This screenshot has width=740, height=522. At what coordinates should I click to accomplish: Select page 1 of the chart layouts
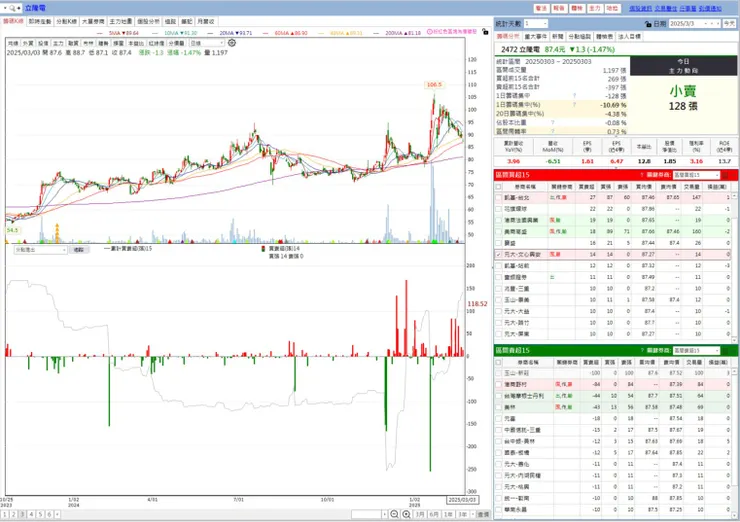tap(5, 514)
